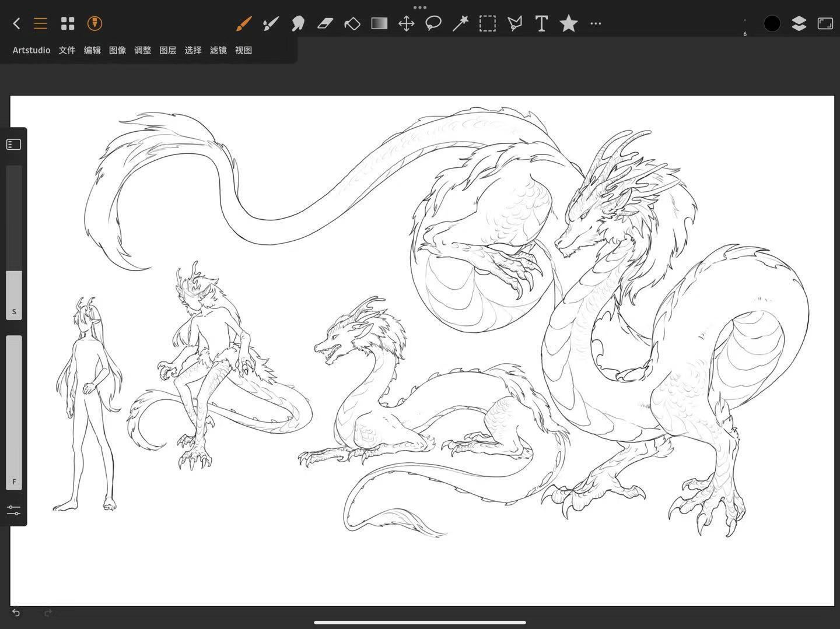Select the Paint Brush tool
This screenshot has width=840, height=629.
click(244, 24)
